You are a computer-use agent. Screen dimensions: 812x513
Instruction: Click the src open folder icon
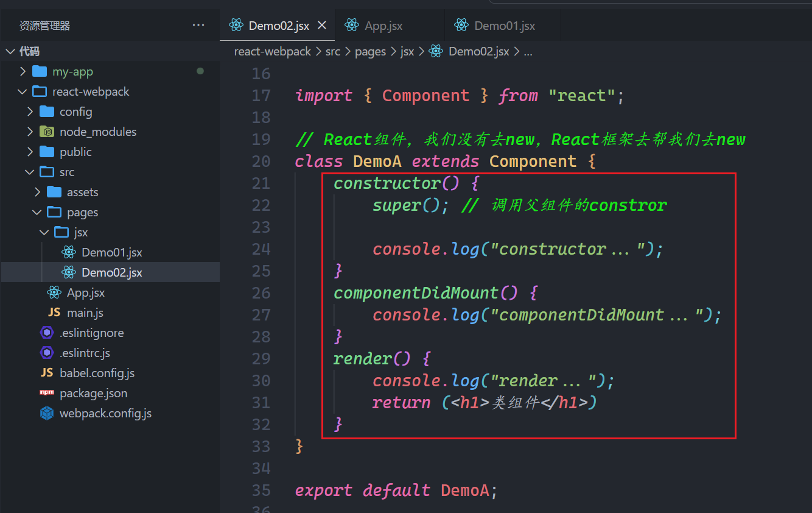point(47,172)
